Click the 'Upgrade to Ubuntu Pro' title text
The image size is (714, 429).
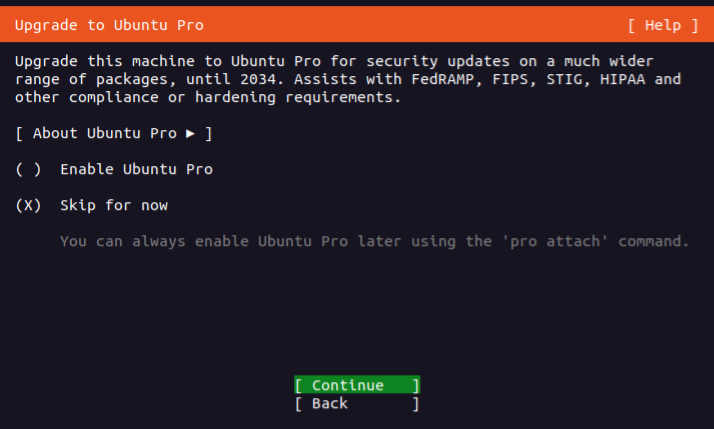(110, 25)
